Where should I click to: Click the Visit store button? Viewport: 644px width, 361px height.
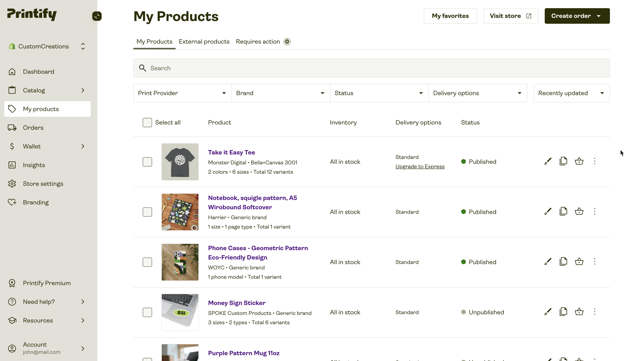coord(510,16)
